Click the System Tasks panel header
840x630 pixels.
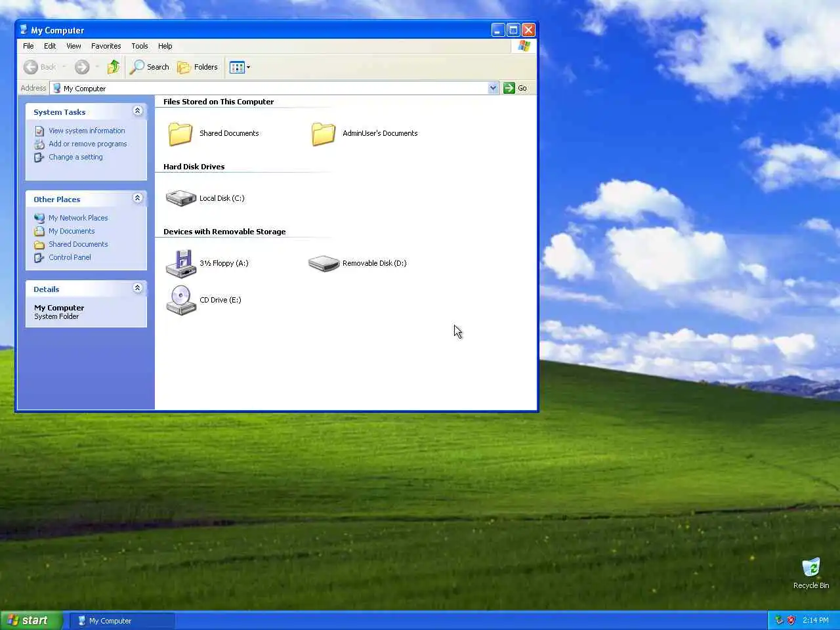pos(86,112)
